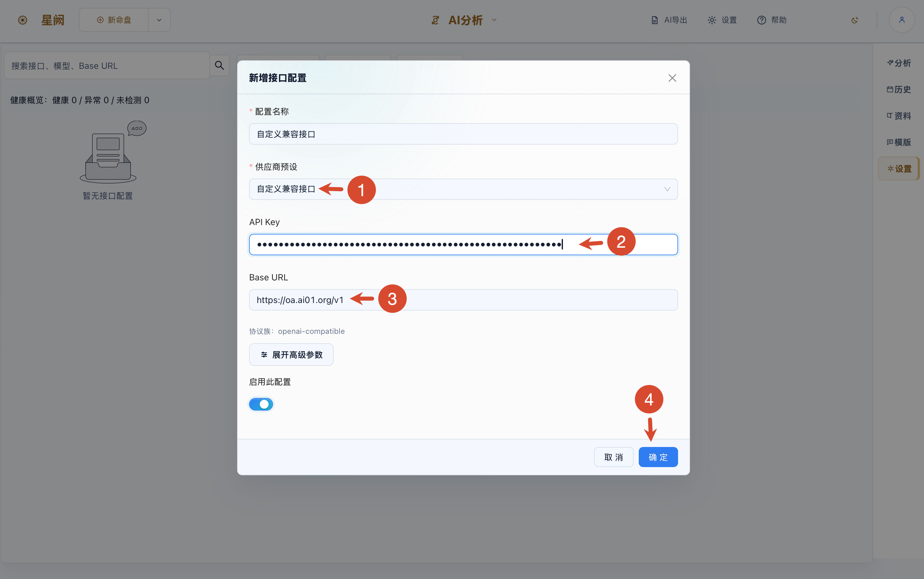Click the 取消 button
The width and height of the screenshot is (924, 579).
613,457
